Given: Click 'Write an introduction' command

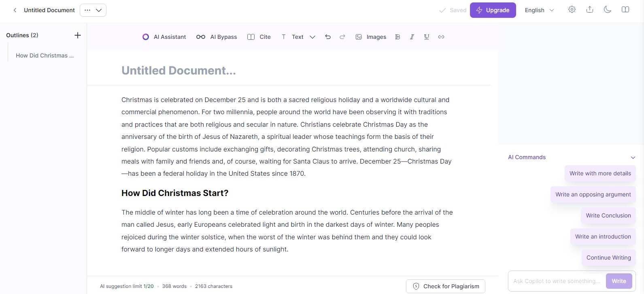Looking at the screenshot, I should click(x=603, y=236).
